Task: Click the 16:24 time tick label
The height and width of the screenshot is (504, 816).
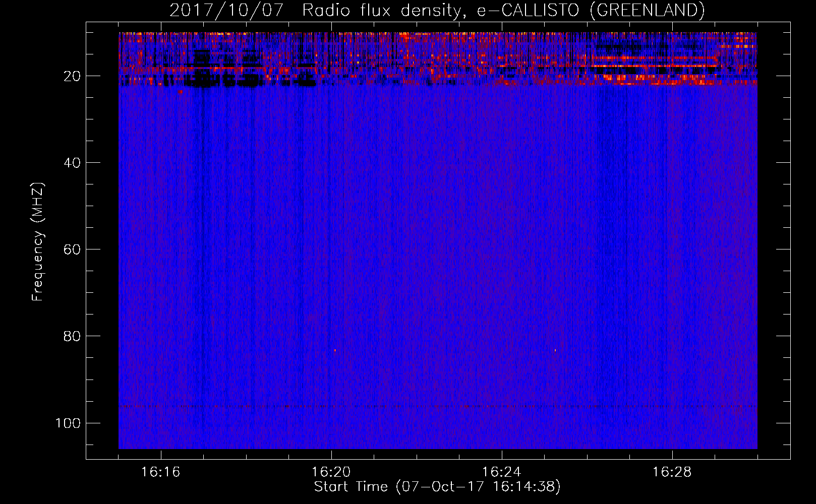Action: (501, 472)
